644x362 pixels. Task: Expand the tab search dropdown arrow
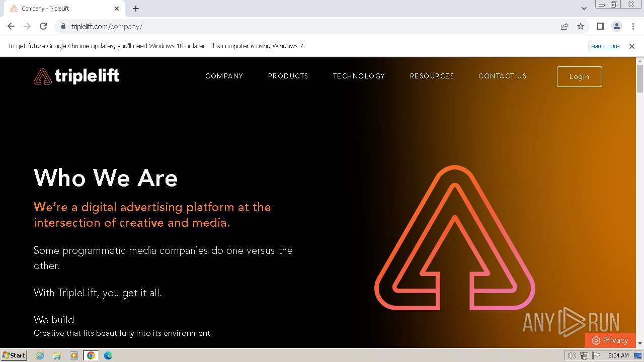584,9
